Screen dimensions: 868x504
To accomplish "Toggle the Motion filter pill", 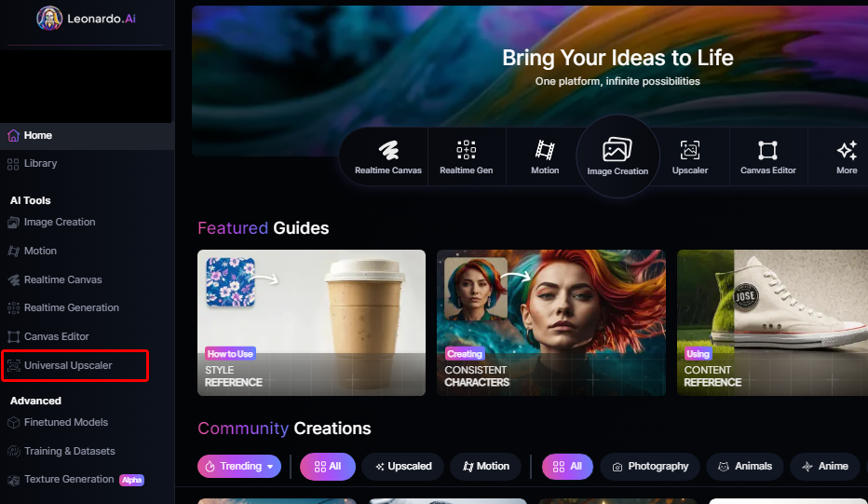I will (485, 467).
